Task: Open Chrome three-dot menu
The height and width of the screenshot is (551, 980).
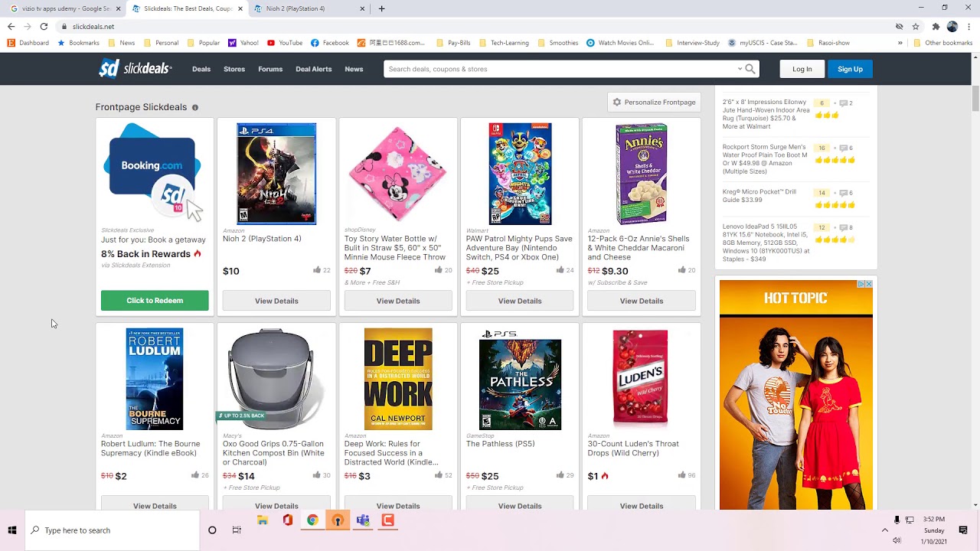Action: (x=969, y=26)
